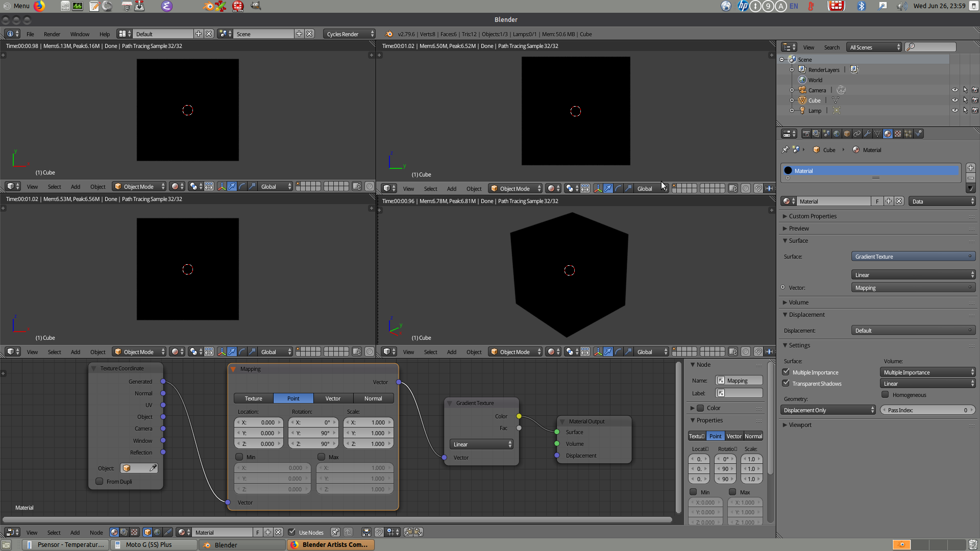Open the Physics properties tab
Screen dimensions: 980x551
pos(918,134)
